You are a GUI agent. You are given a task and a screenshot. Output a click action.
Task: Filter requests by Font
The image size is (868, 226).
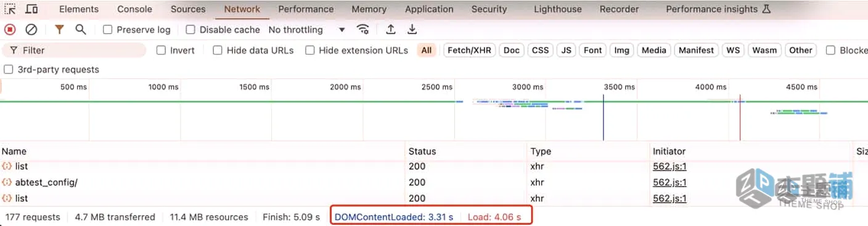[x=593, y=51]
